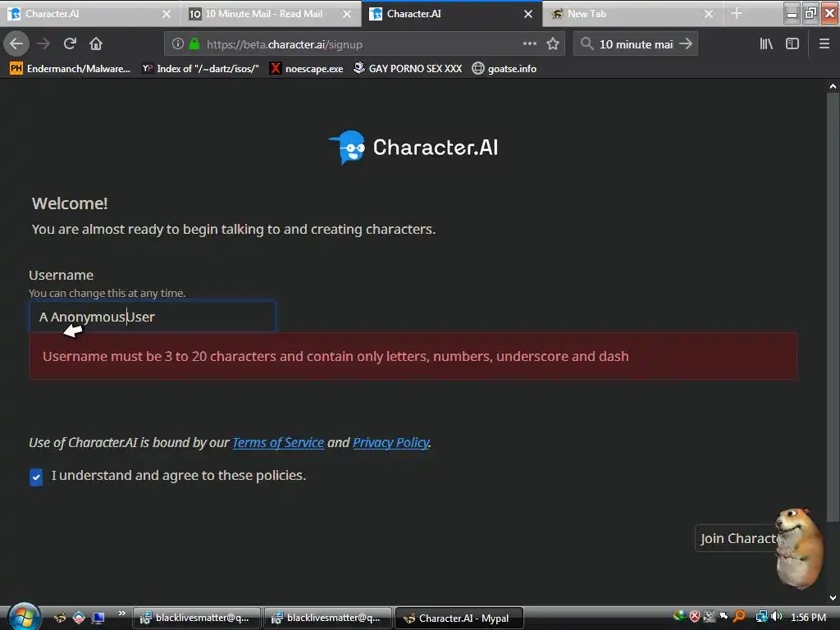Viewport: 840px width, 630px height.
Task: Click the search magnifier icon
Action: (587, 44)
